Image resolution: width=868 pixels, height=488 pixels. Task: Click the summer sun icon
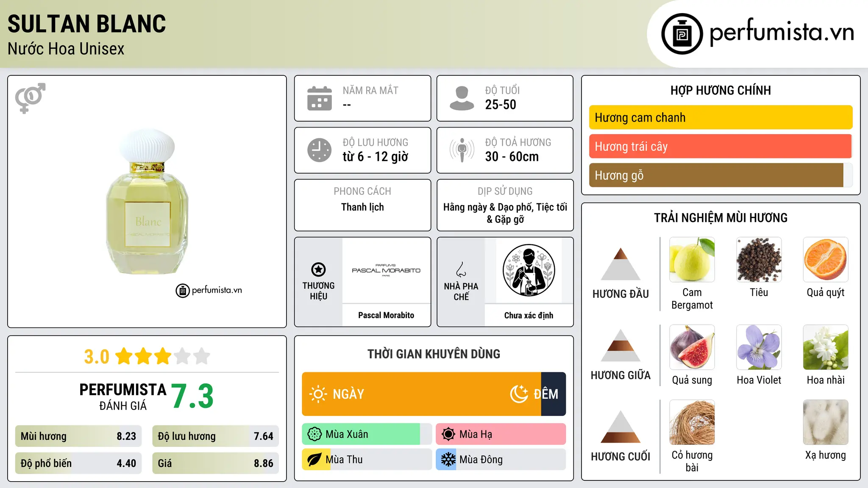(x=448, y=434)
